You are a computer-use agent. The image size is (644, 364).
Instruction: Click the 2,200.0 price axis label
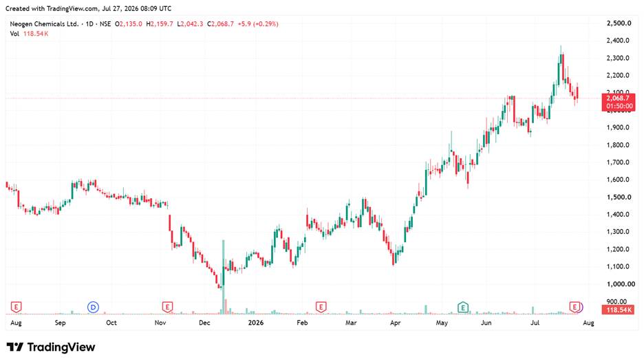click(x=618, y=75)
